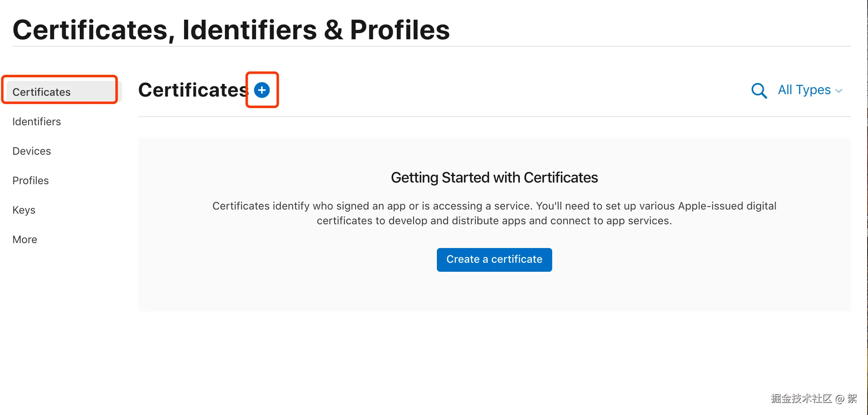
Task: Click the divider line under the page title
Action: (431, 46)
